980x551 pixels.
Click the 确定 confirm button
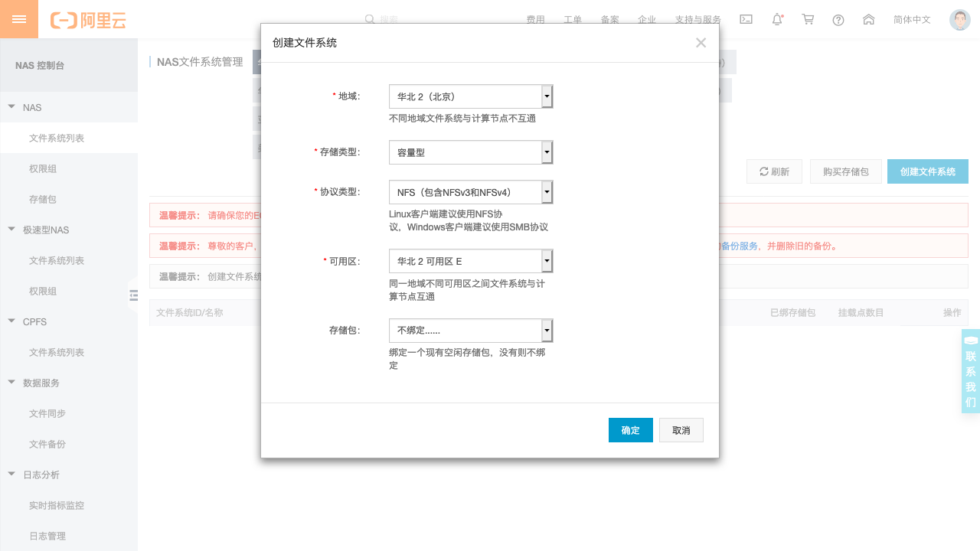click(x=630, y=429)
